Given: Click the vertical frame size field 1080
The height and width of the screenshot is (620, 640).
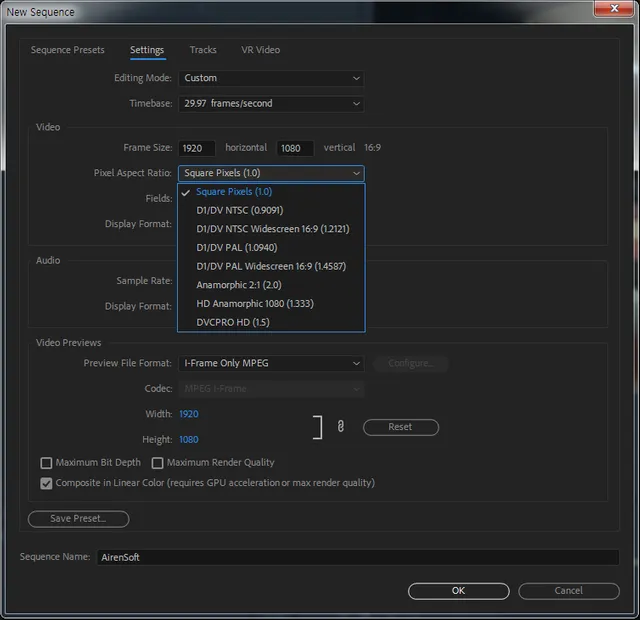Looking at the screenshot, I should pos(295,148).
